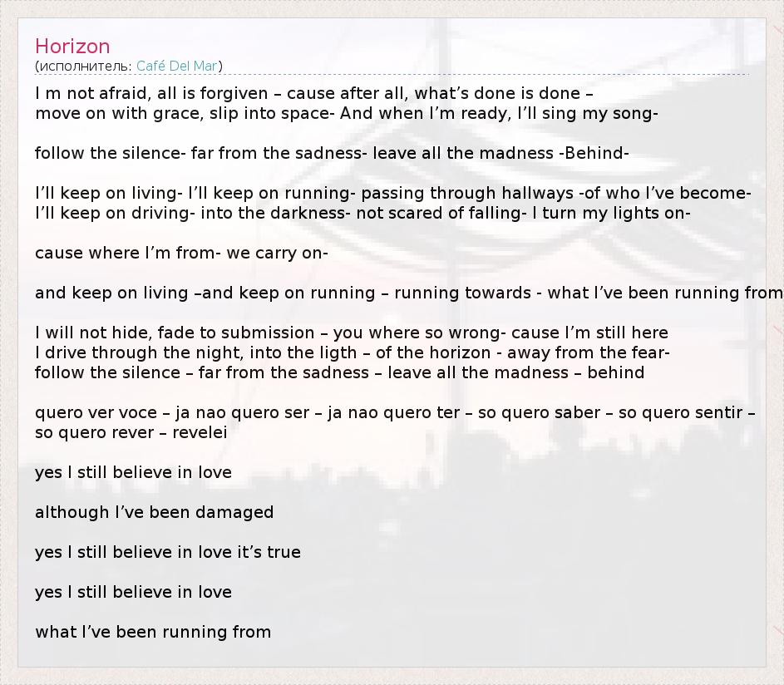Click the line "so quero rever – revelei"
This screenshot has width=784, height=685.
tap(131, 432)
